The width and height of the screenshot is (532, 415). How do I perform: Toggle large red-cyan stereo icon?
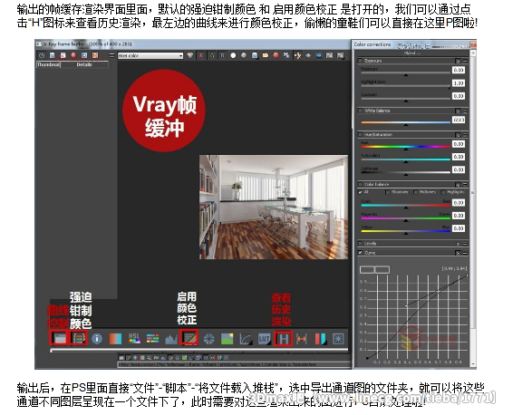(x=320, y=339)
